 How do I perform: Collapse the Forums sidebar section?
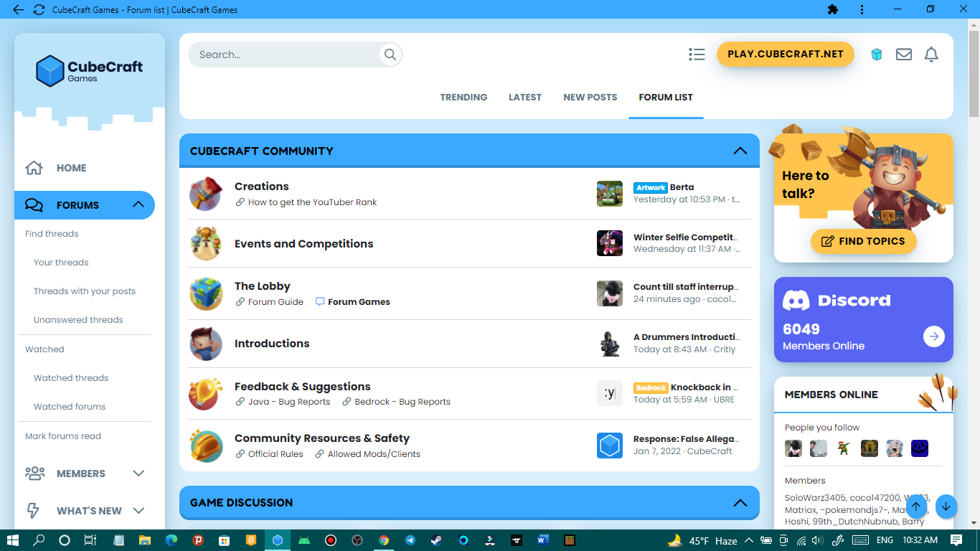pyautogui.click(x=138, y=205)
